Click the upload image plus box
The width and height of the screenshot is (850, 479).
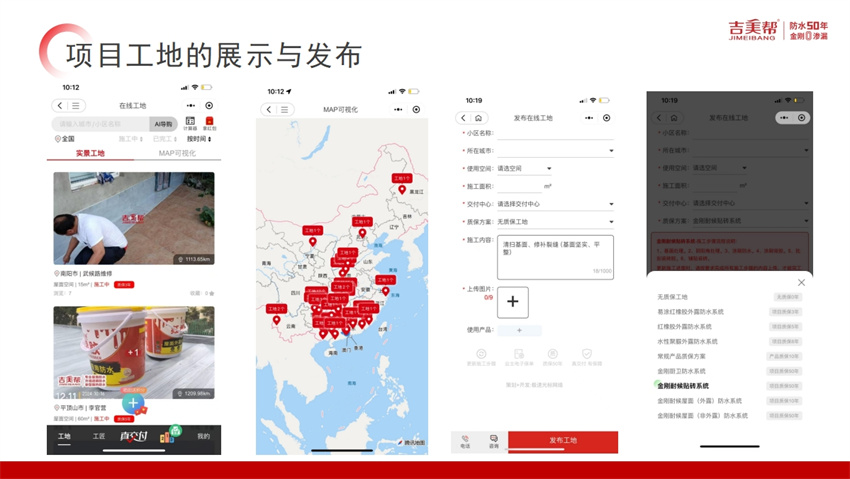point(512,302)
